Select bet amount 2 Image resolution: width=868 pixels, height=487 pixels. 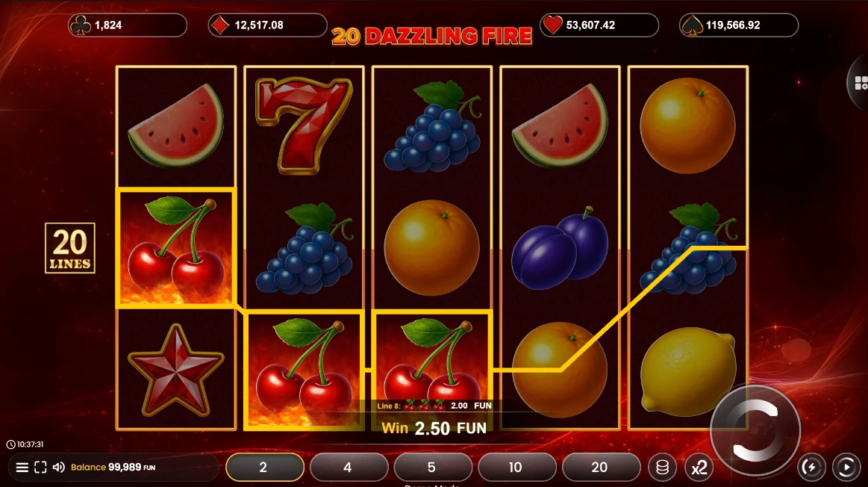(x=265, y=467)
